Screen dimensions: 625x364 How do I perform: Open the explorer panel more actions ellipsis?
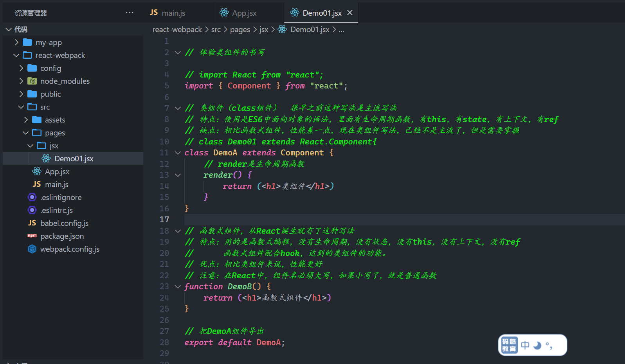(130, 13)
